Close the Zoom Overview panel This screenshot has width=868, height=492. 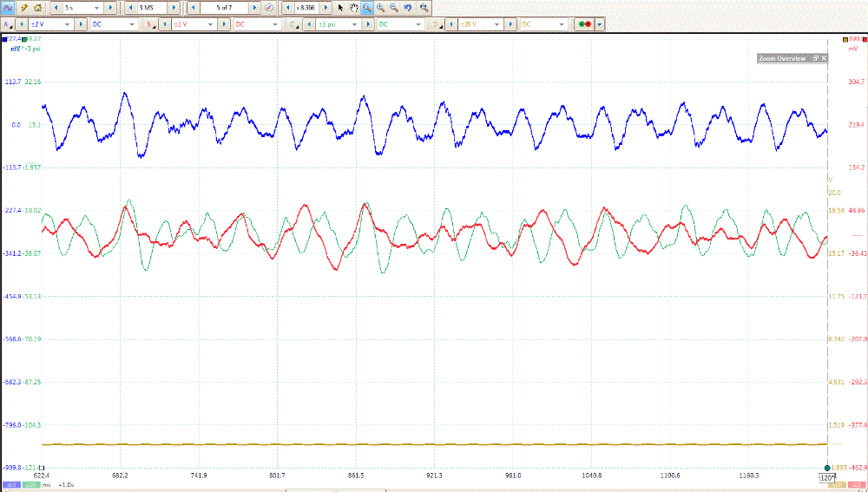[824, 58]
